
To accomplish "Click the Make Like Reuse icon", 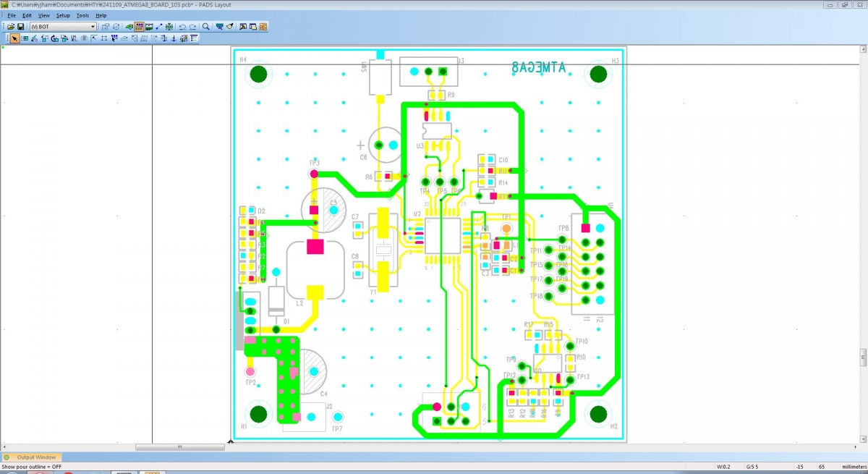I will [x=184, y=38].
